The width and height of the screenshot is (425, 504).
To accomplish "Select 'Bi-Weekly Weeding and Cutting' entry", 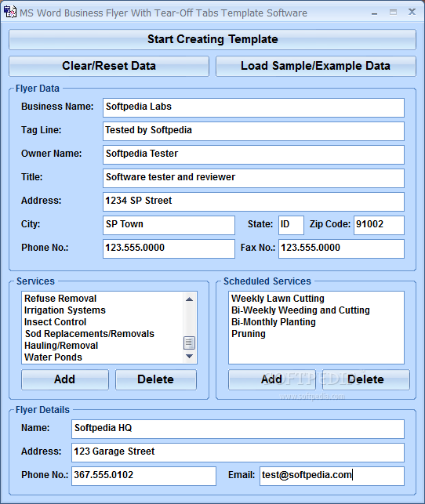I will click(300, 310).
